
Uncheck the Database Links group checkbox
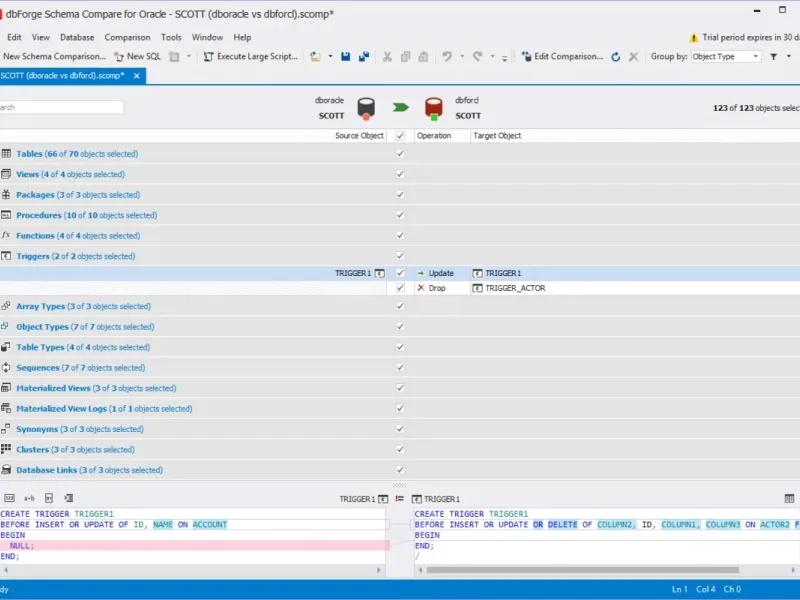(x=400, y=469)
